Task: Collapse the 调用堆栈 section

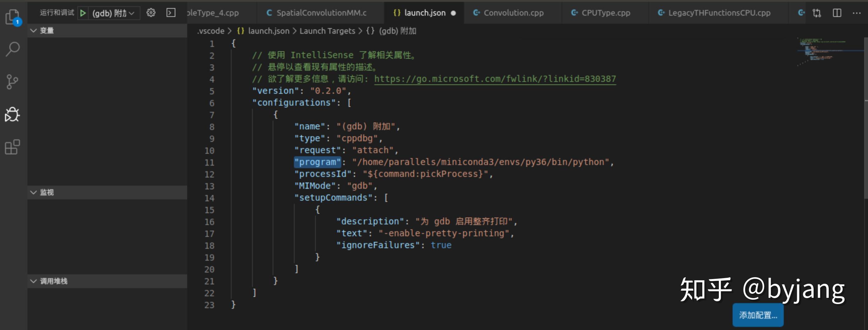Action: pos(33,281)
